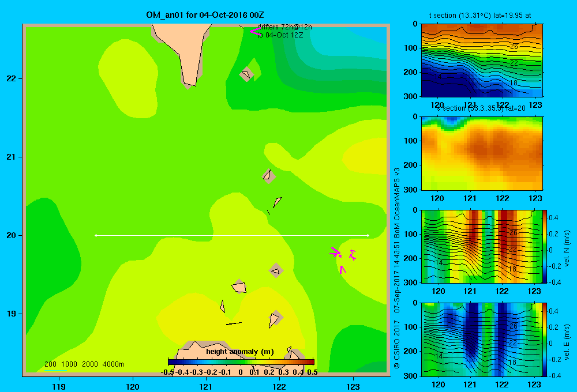
Task: Click the Taiwan southern tip landmass at top of map
Action: [x=186, y=50]
